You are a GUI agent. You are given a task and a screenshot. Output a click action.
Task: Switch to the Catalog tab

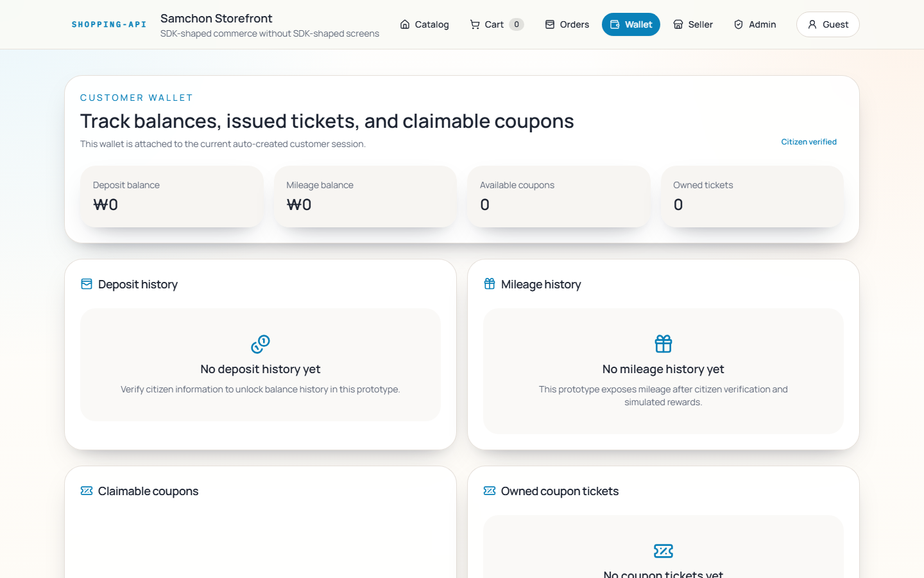[424, 24]
